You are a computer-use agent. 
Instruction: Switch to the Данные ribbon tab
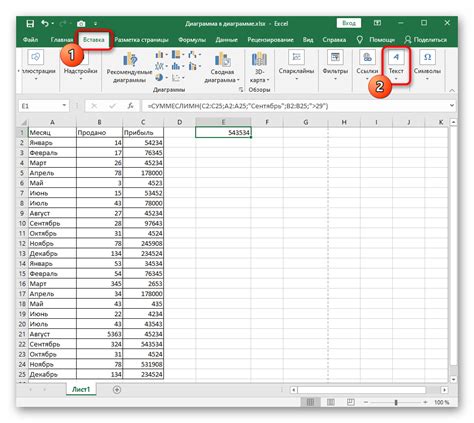pyautogui.click(x=226, y=40)
